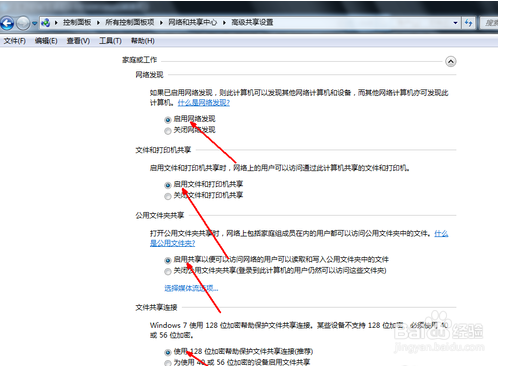Viewport: 515px width, 366px height.
Task: Click 网络和共享中心 breadcrumb
Action: pos(192,22)
